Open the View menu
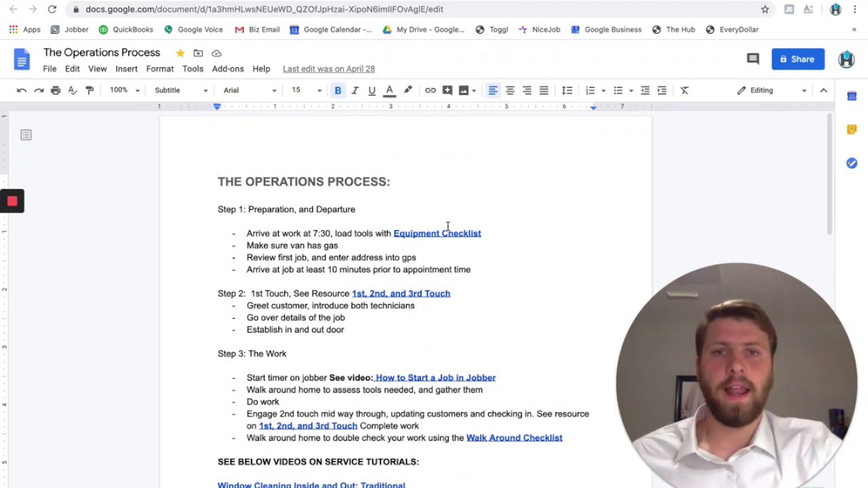 [x=98, y=68]
